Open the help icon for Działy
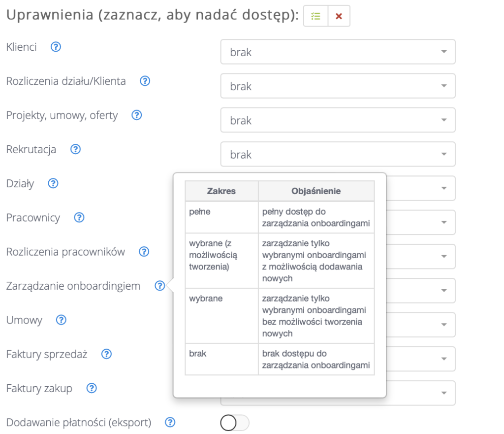Viewport: 504px width, 434px height. 53,183
